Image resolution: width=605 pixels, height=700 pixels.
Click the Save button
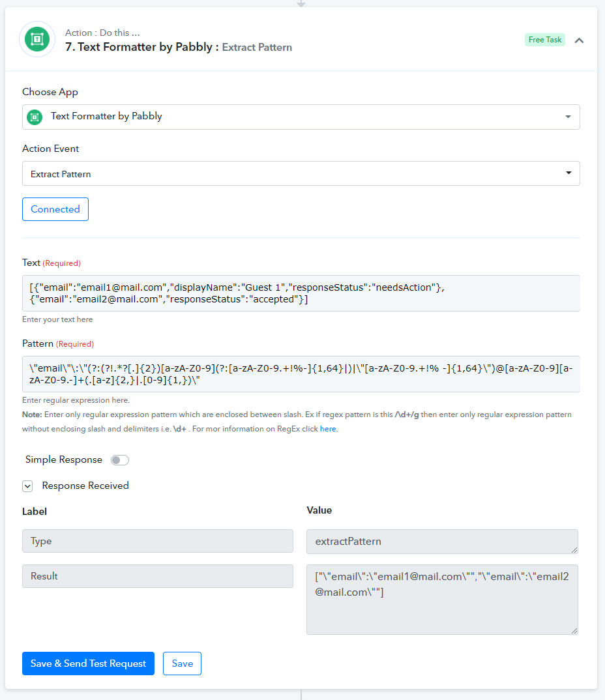(x=182, y=664)
